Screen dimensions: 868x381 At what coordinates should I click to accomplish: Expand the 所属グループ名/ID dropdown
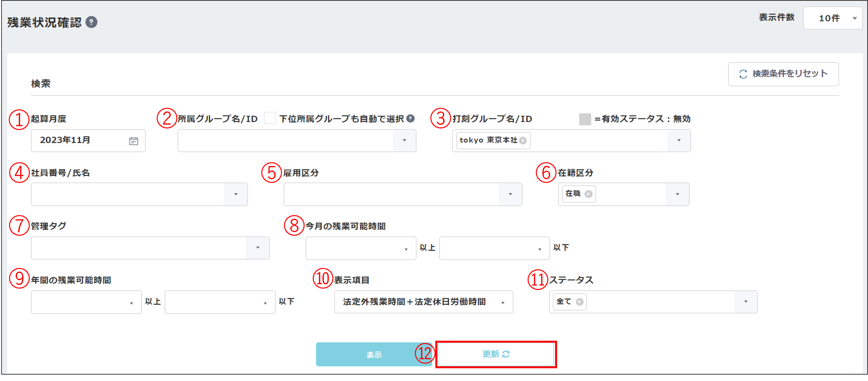click(x=404, y=141)
